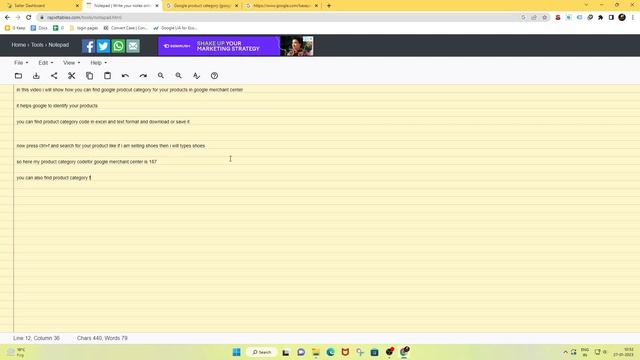The width and height of the screenshot is (640, 360).
Task: Click the first magnifier zoom icon
Action: [x=161, y=76]
